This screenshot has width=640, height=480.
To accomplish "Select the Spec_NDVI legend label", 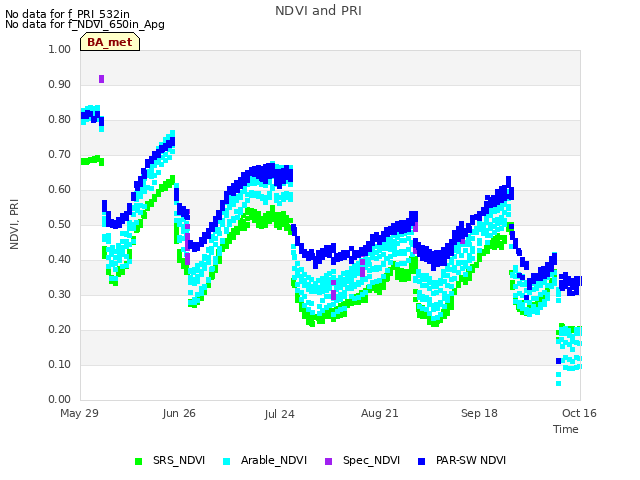I will point(371,460).
